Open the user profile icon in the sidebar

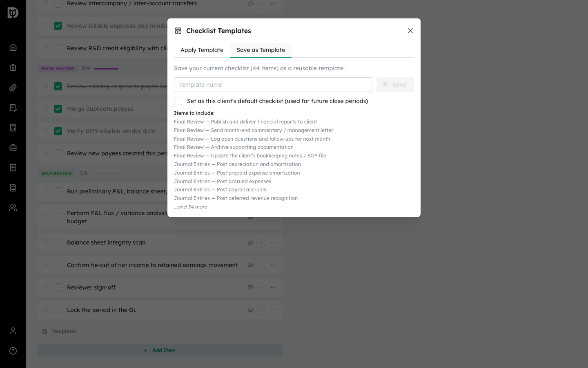13,331
